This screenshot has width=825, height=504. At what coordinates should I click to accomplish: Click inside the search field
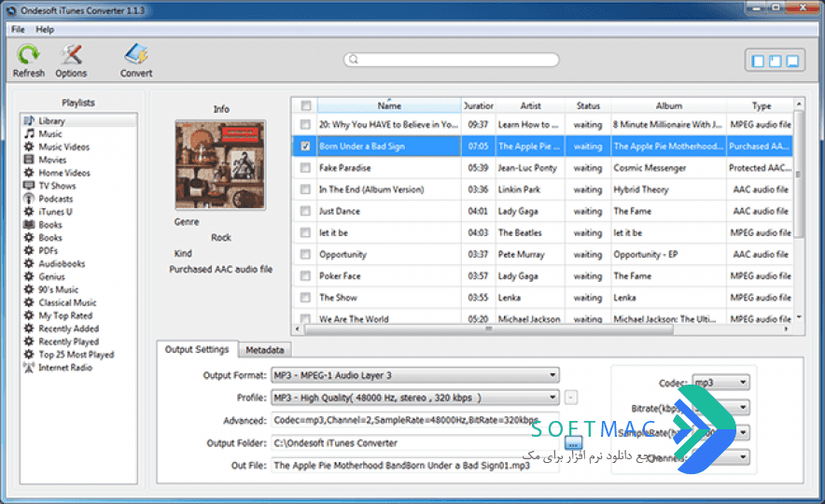click(452, 60)
